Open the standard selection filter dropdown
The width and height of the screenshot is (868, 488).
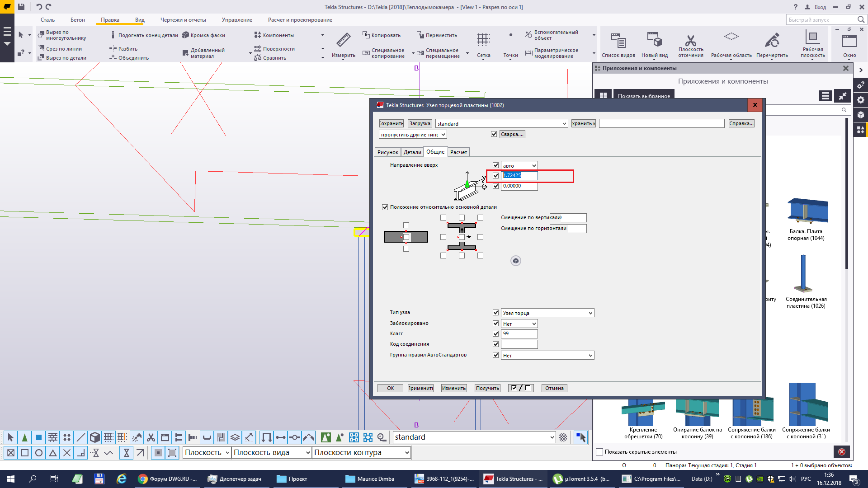[474, 437]
